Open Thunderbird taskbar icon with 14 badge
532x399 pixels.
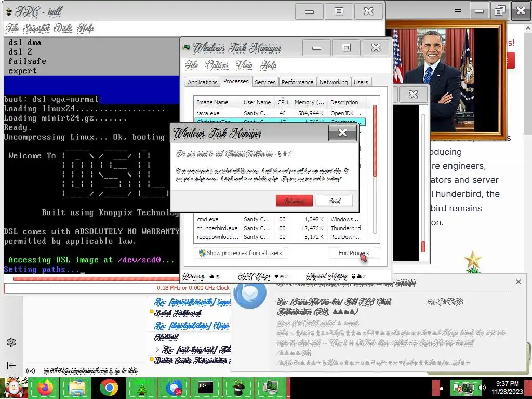(x=174, y=388)
